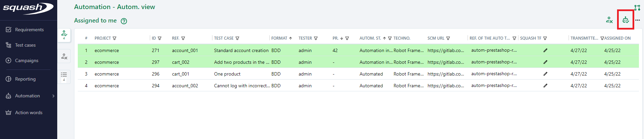Image resolution: width=644 pixels, height=139 pixels.
Task: Open the TESTER column filter
Action: [316, 38]
